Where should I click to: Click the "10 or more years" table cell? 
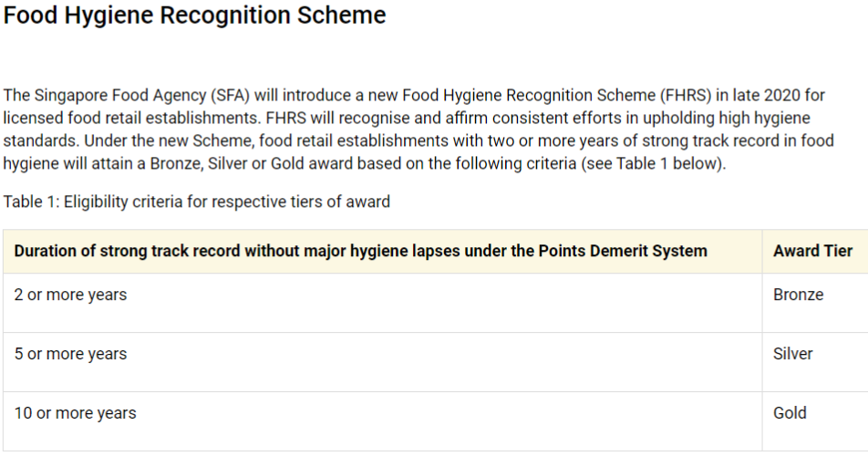[x=75, y=413]
